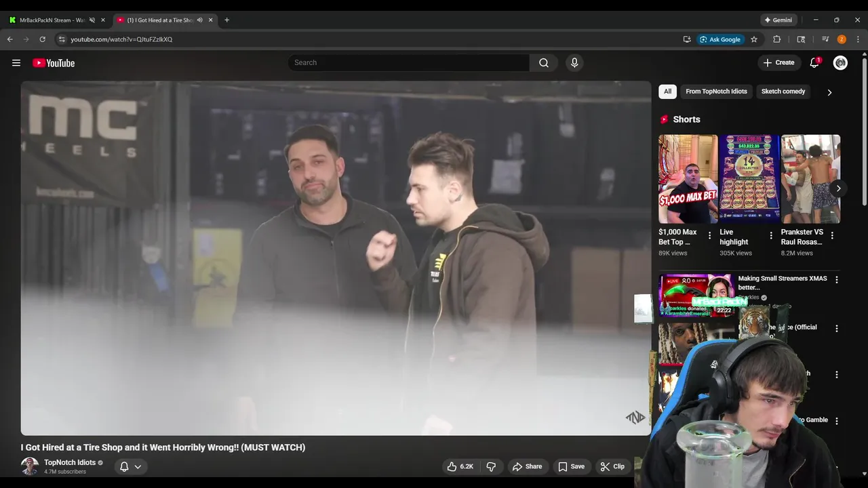View site information icon in address bar

[x=62, y=39]
